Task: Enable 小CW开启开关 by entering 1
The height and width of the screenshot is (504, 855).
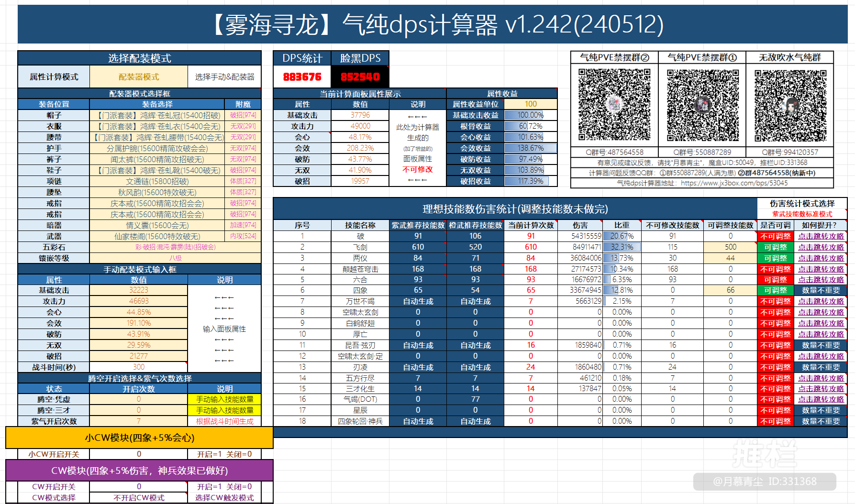Action: tap(139, 454)
